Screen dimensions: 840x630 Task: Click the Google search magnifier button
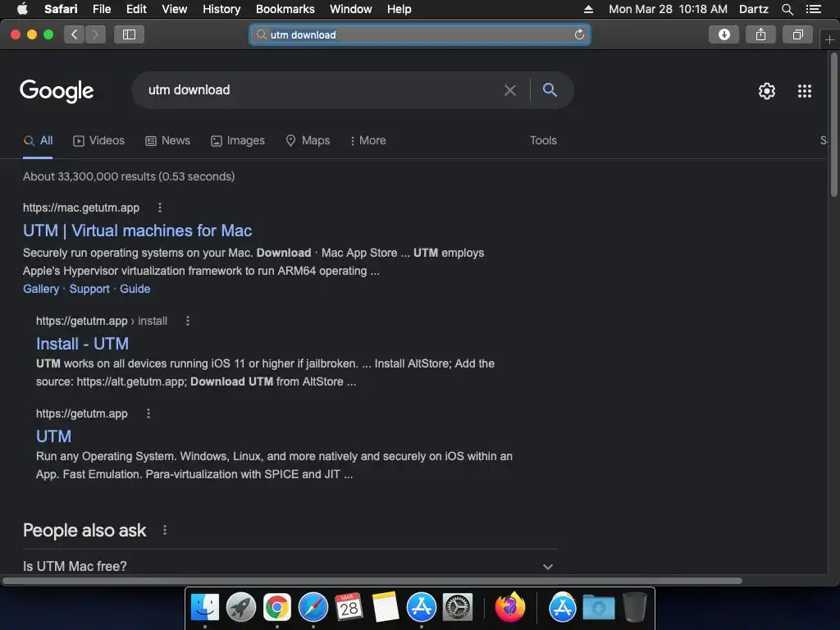coord(550,90)
